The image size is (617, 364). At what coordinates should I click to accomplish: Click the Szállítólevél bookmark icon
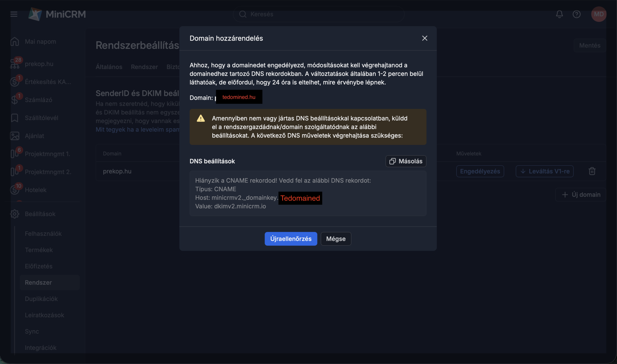point(14,118)
